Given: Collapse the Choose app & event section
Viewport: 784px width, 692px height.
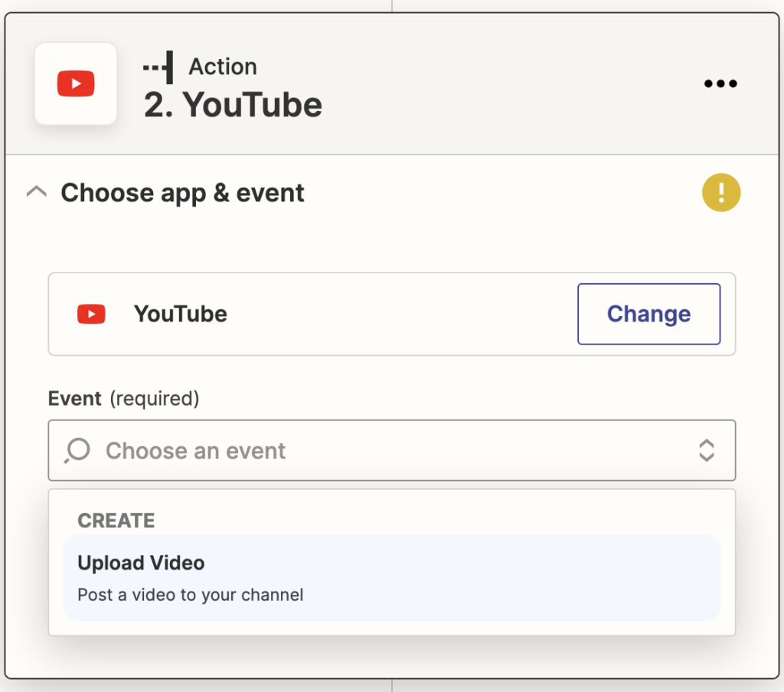Looking at the screenshot, I should point(36,192).
